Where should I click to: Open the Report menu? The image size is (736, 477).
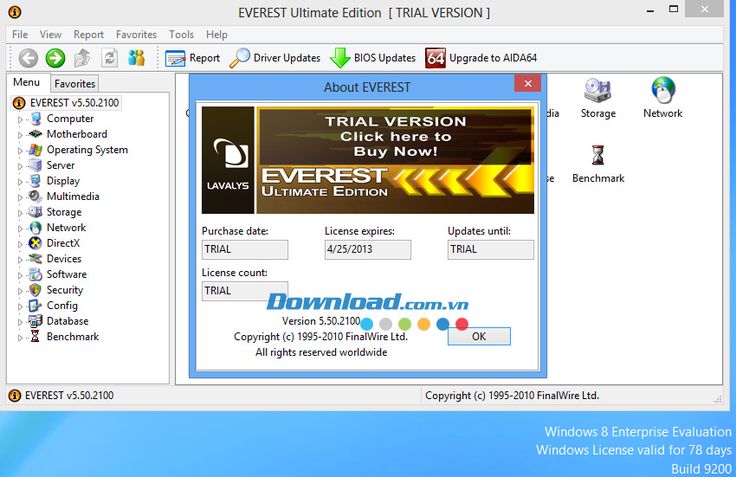pyautogui.click(x=88, y=34)
